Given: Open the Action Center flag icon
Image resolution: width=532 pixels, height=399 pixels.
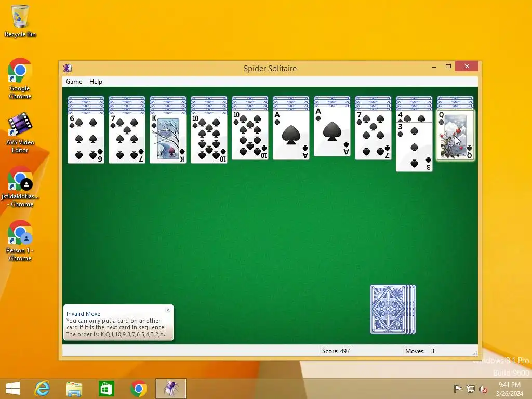Looking at the screenshot, I should click(x=458, y=389).
